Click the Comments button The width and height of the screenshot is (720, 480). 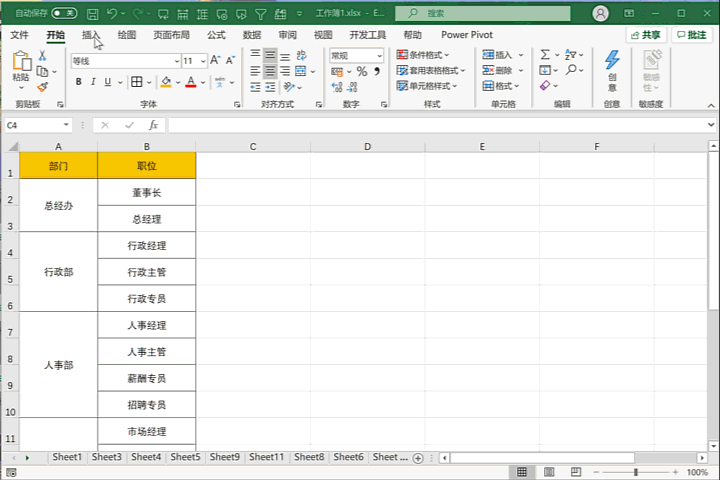pos(692,35)
